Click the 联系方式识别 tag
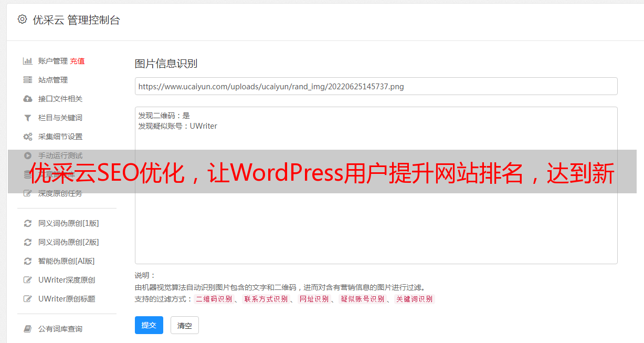The image size is (644, 343). click(x=266, y=299)
